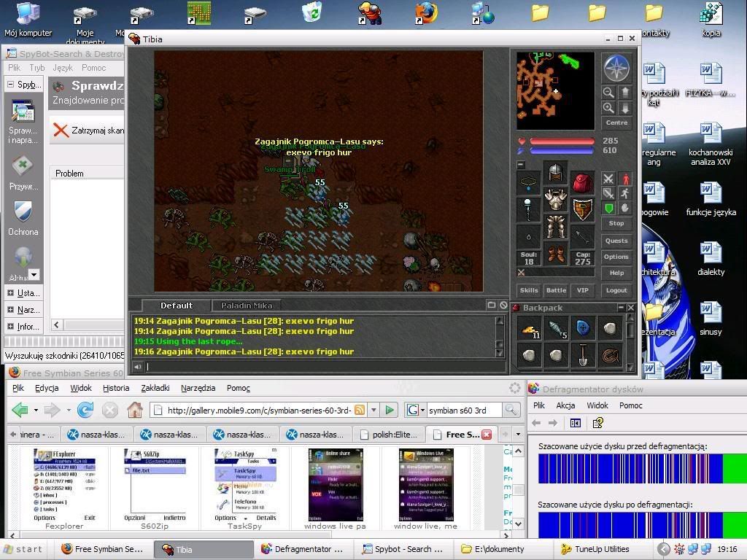This screenshot has height=560, width=747.
Task: Click Spybot scan progress bar
Action: [64, 341]
